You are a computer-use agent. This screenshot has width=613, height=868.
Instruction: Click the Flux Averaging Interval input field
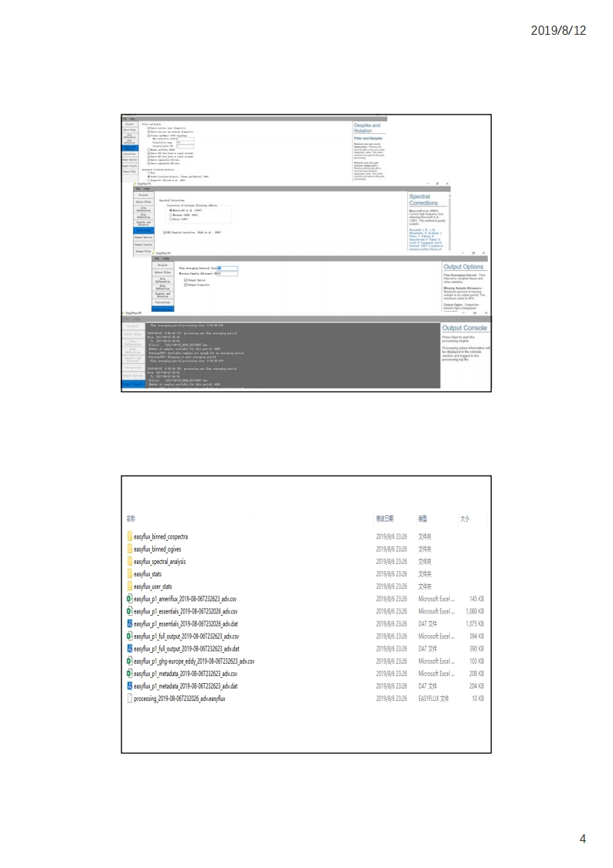(227, 268)
